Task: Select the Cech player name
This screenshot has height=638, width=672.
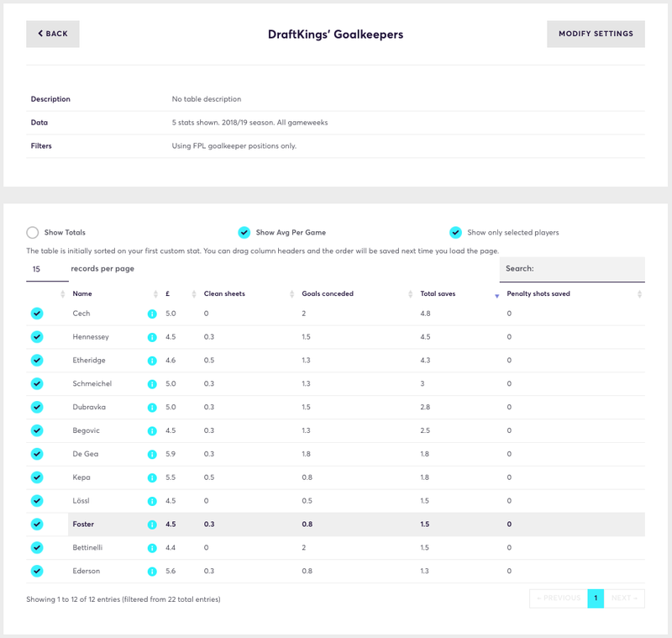Action: click(x=81, y=314)
